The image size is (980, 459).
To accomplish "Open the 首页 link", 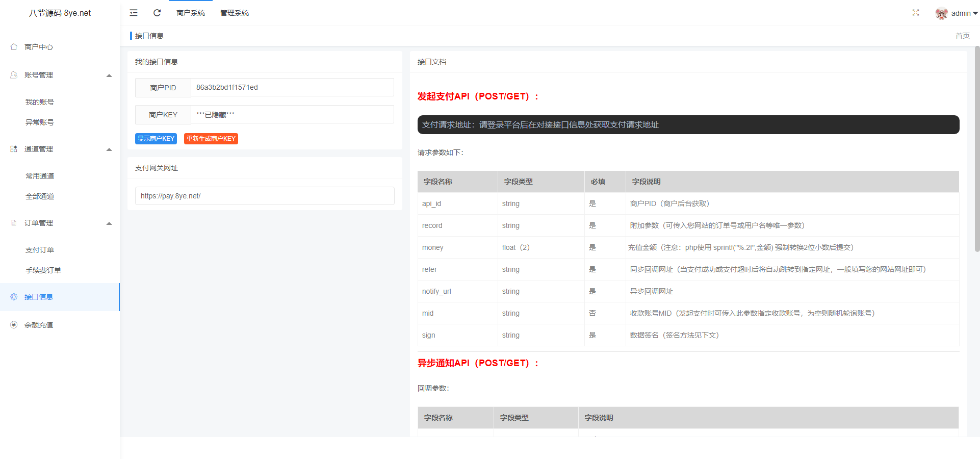I will point(962,35).
